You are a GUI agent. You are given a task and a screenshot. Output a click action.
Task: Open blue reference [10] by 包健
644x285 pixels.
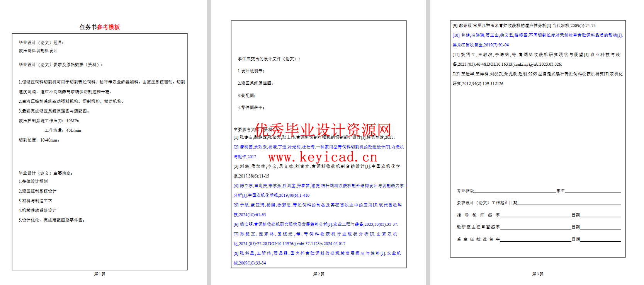[537, 36]
